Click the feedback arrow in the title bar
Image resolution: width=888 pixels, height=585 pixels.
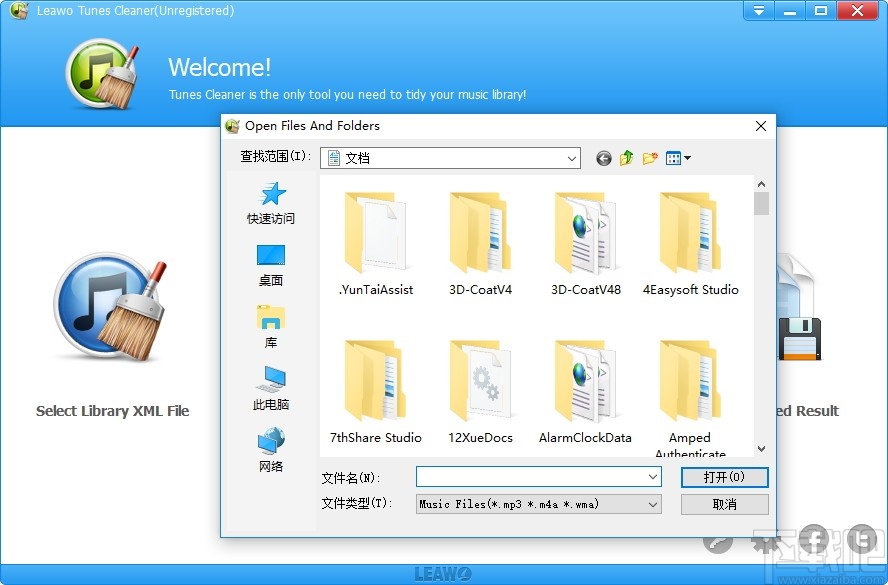pos(758,11)
